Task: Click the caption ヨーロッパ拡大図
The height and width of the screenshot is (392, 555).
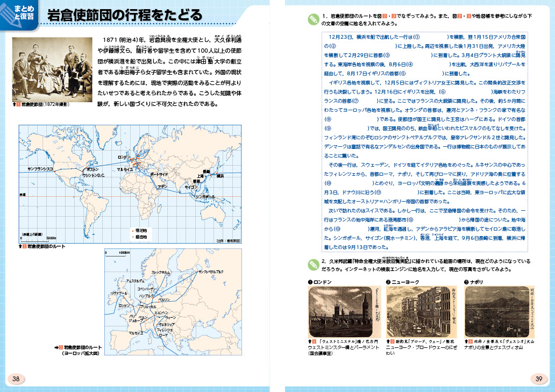Action: coord(81,353)
